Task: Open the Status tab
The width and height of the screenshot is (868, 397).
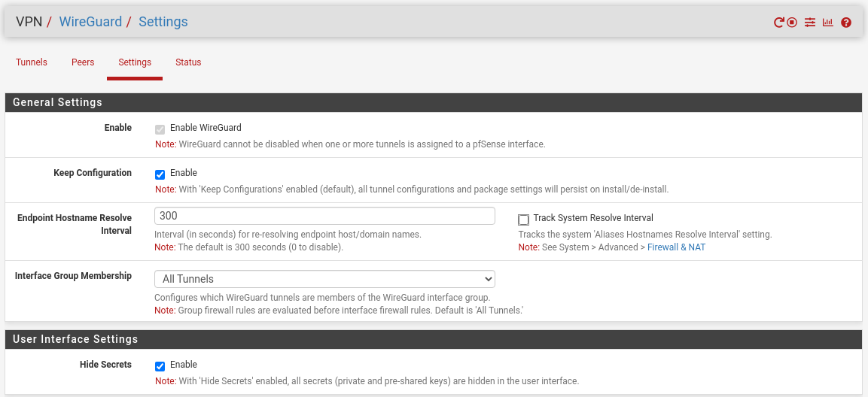Action: point(188,62)
